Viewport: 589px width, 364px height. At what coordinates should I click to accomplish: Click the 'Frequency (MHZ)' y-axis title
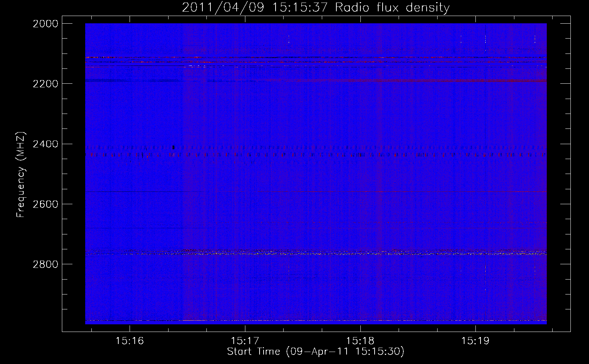21,175
